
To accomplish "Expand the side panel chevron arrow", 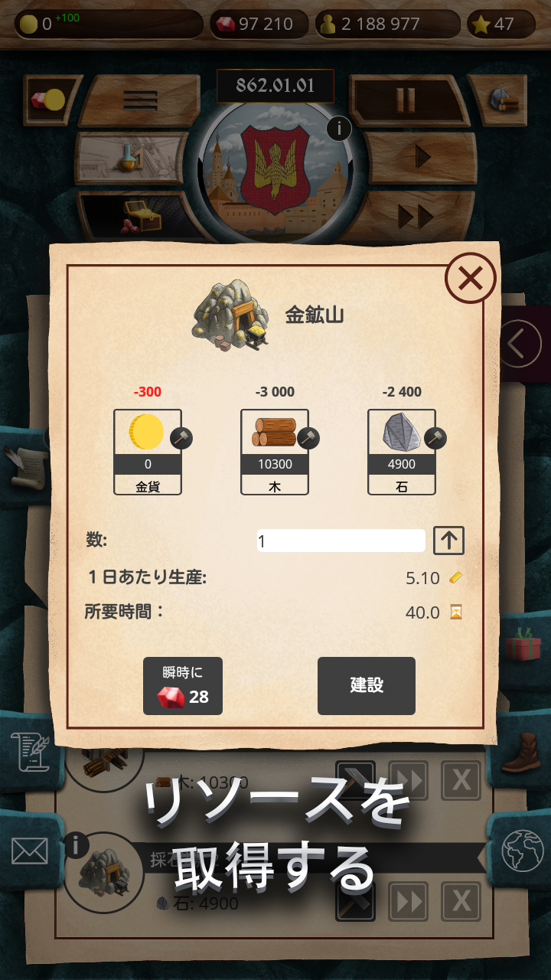I will (x=523, y=344).
